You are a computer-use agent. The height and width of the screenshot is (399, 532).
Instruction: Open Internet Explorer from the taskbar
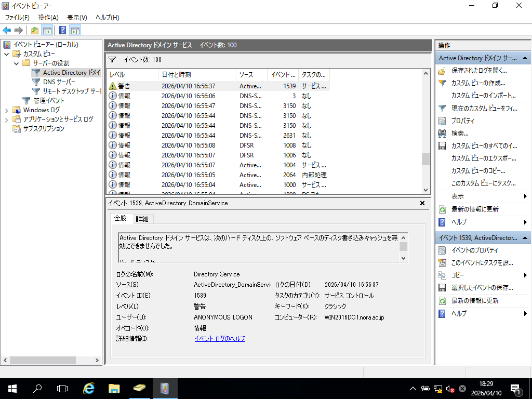click(x=89, y=389)
